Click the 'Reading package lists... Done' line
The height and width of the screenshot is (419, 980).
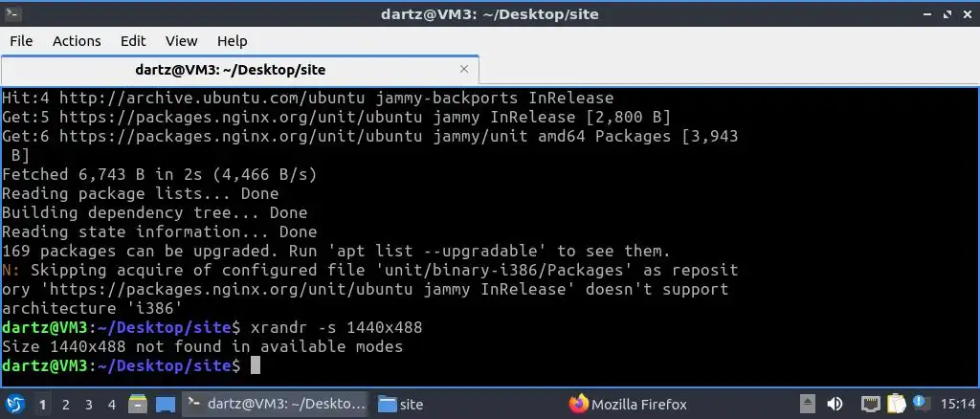pos(140,193)
